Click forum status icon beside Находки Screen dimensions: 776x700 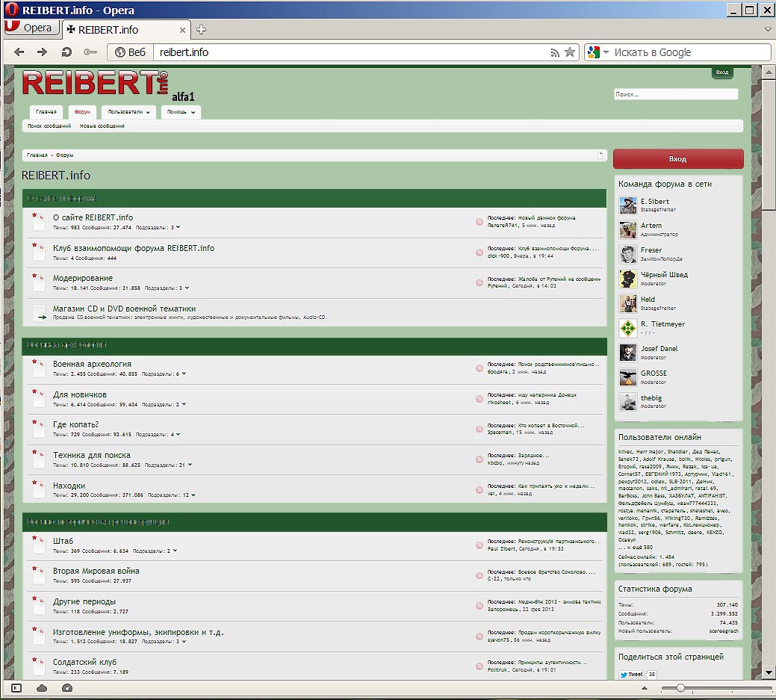coord(39,489)
